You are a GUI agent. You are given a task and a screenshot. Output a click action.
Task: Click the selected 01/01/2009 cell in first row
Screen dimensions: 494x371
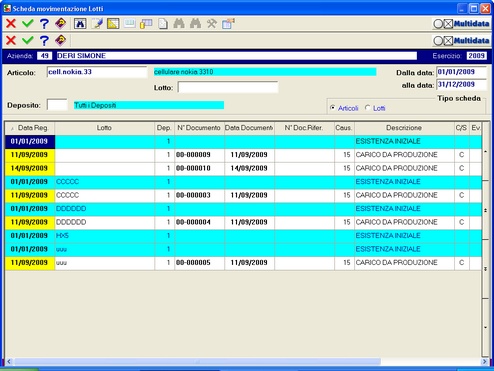30,141
